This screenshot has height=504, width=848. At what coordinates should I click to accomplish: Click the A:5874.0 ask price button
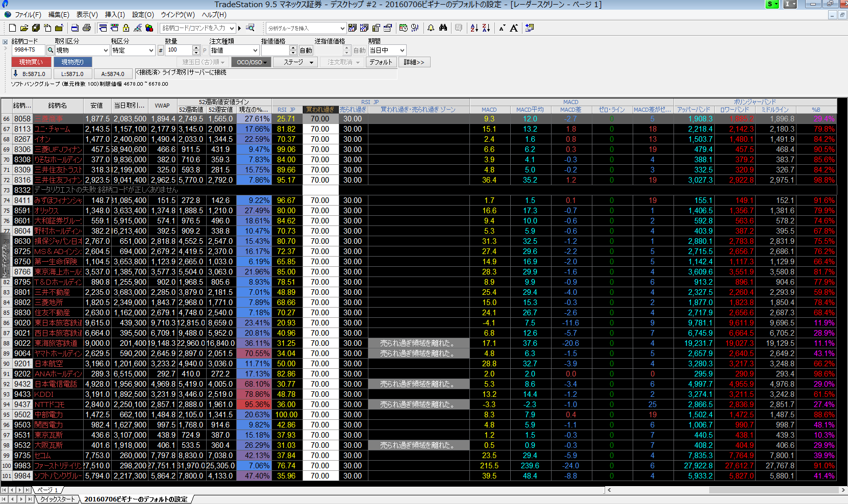(113, 74)
